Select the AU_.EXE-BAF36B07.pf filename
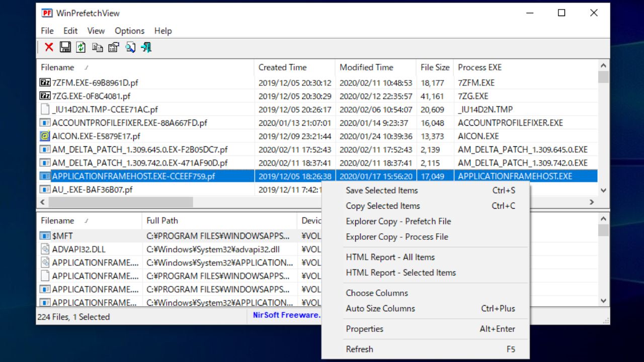 coord(93,190)
